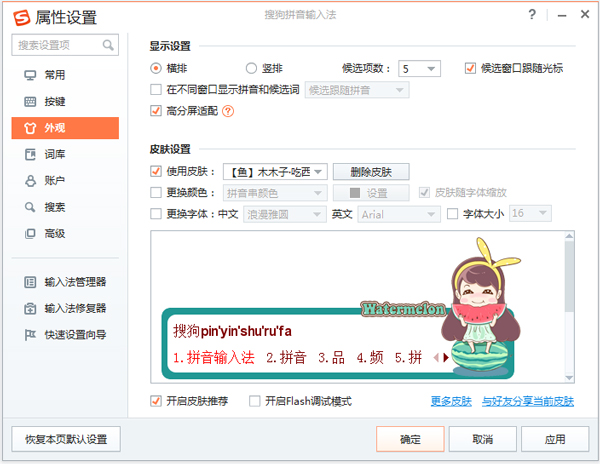Click the 取消 button
600x464 pixels.
pyautogui.click(x=483, y=439)
